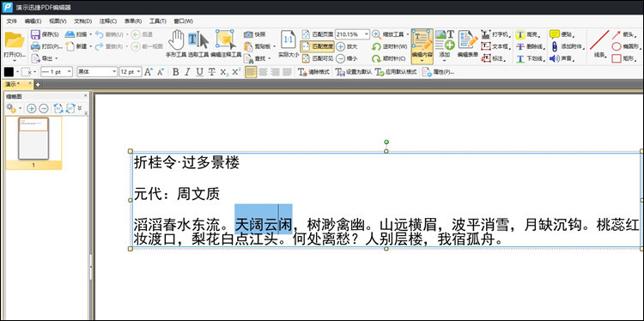Image resolution: width=644 pixels, height=321 pixels.
Task: Activate the 编辑注释工具 annotation editor
Action: 226,43
